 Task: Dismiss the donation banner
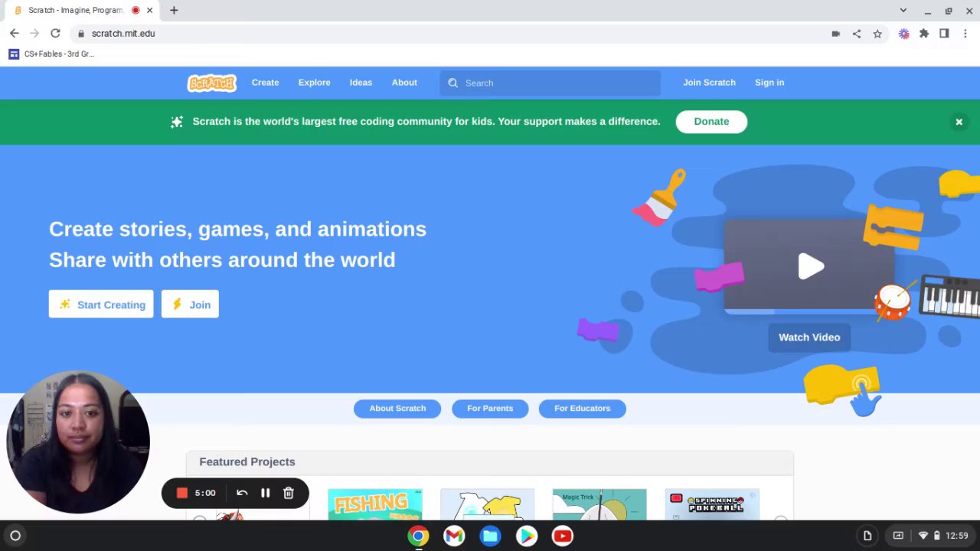click(x=959, y=122)
